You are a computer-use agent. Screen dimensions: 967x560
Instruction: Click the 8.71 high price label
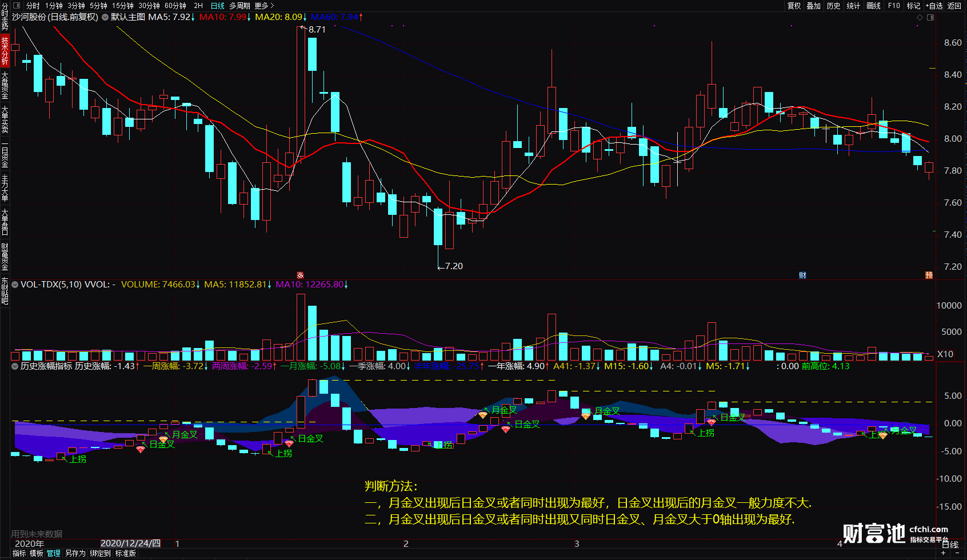tap(317, 30)
